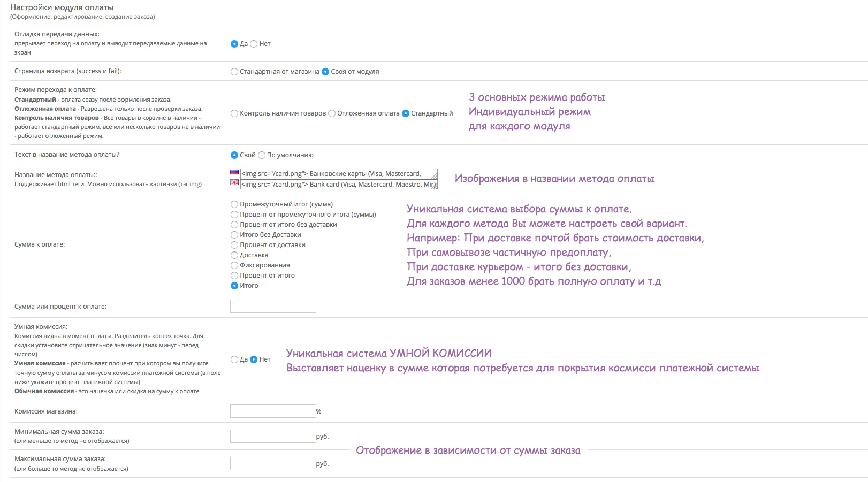The image size is (868, 482).
Task: Click Сумма к оплате label
Action: tap(40, 244)
